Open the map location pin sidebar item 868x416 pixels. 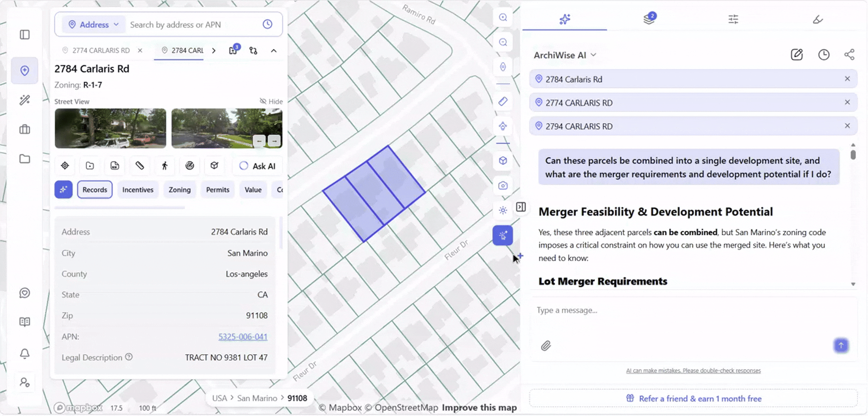click(25, 71)
